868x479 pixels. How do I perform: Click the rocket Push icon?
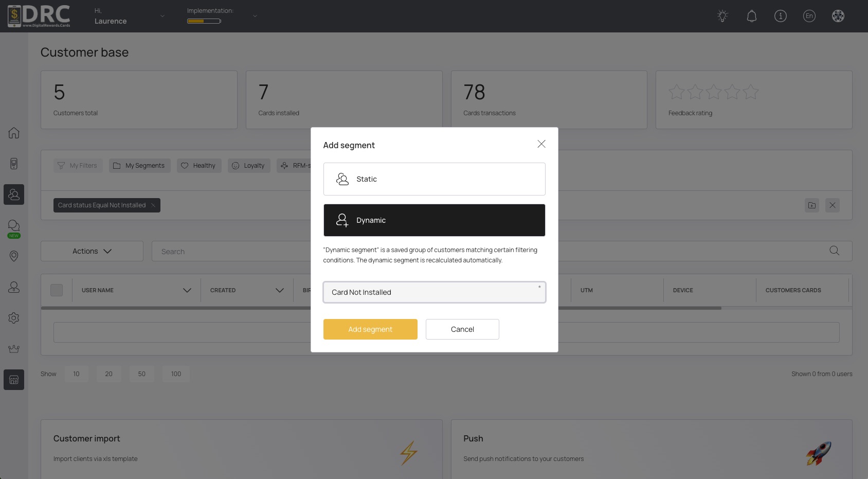tap(818, 453)
